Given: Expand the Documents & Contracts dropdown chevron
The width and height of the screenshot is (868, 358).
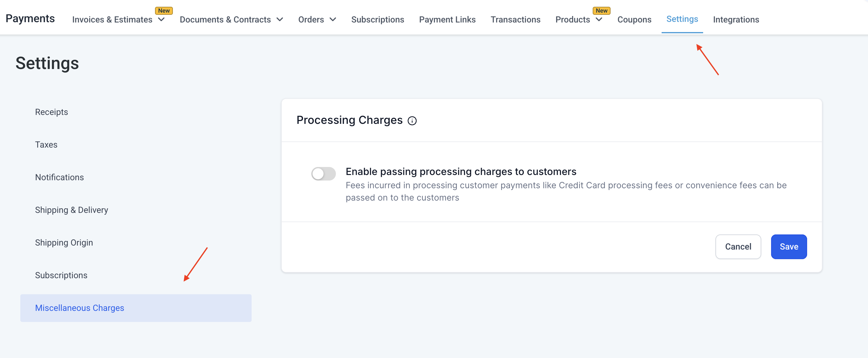Looking at the screenshot, I should tap(280, 20).
